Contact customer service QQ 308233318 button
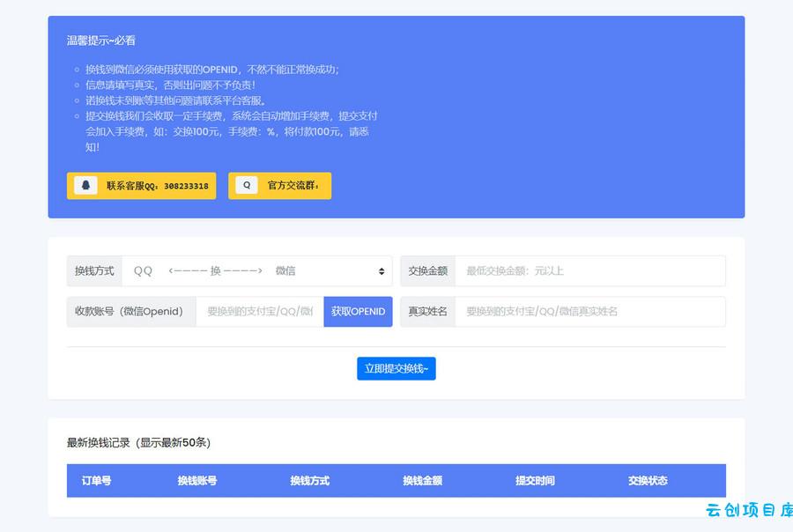793x532 pixels. pyautogui.click(x=141, y=186)
